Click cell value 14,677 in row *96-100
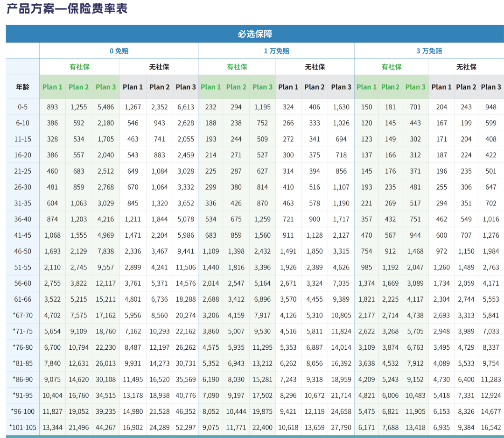This screenshot has width=504, height=438. (x=491, y=412)
